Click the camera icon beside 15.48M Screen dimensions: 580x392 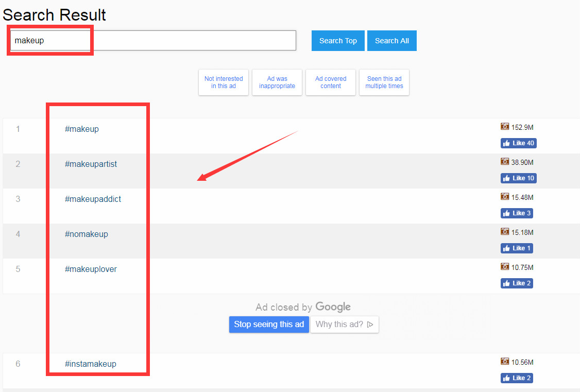coord(505,197)
